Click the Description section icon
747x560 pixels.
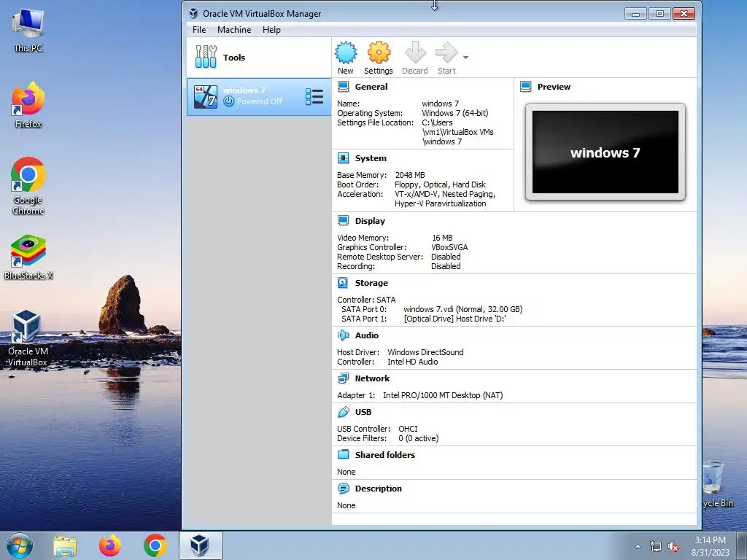(x=343, y=489)
